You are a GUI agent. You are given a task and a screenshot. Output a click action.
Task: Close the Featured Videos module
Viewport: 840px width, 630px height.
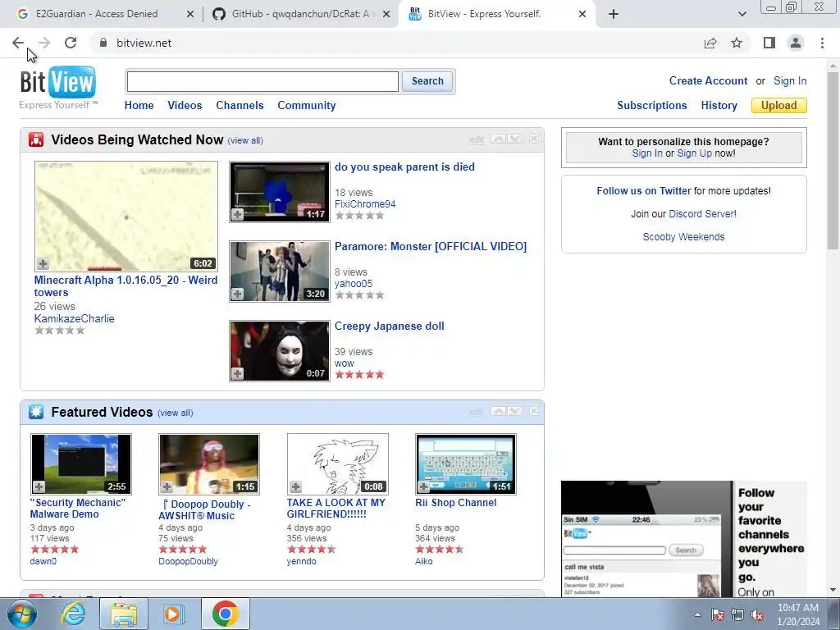tap(534, 410)
